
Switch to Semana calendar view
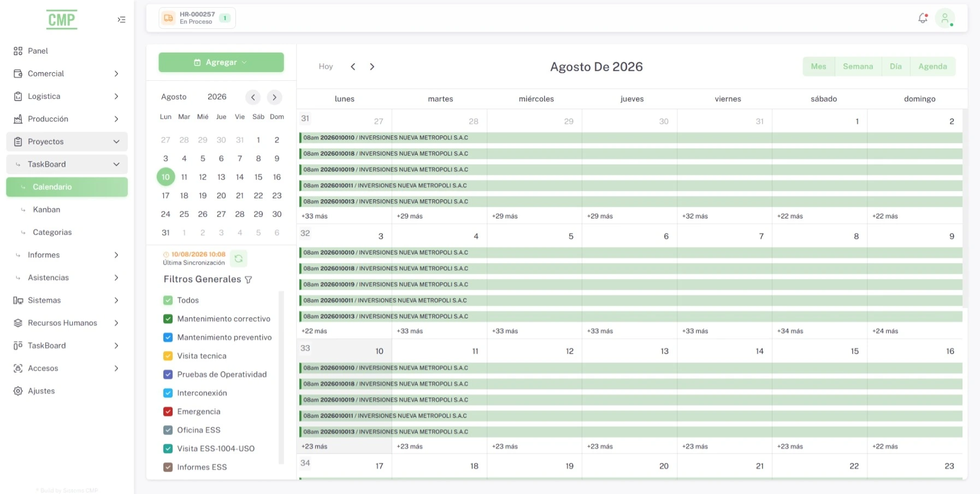pyautogui.click(x=858, y=67)
